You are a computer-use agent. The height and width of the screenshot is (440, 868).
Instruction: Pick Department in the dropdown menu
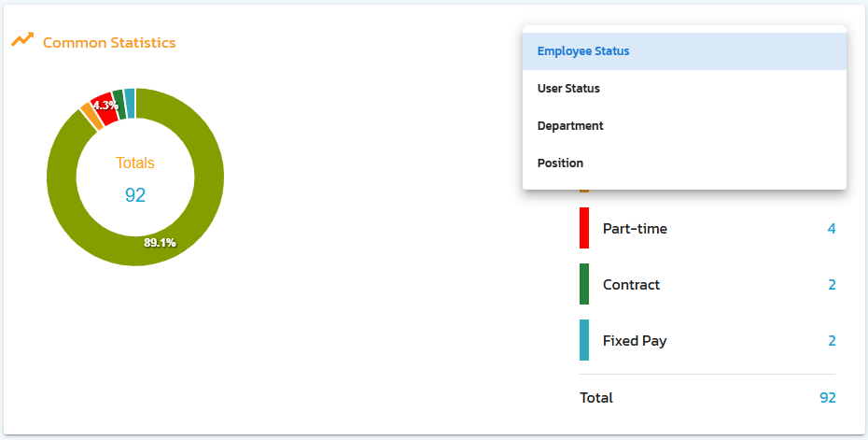(x=570, y=126)
